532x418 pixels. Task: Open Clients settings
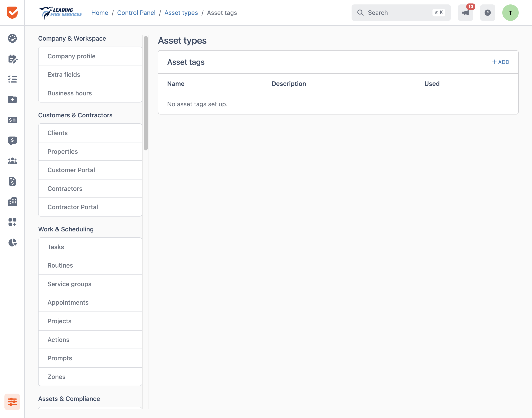(90, 133)
